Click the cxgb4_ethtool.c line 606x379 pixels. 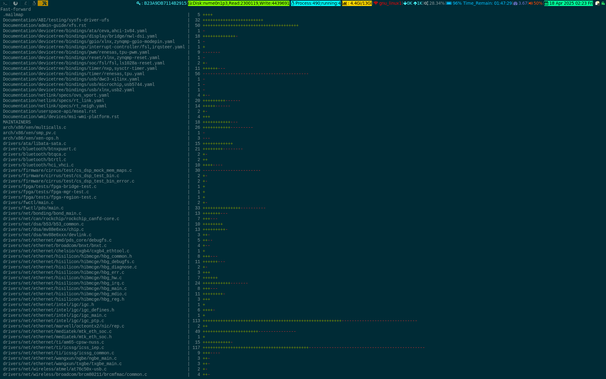pos(66,251)
